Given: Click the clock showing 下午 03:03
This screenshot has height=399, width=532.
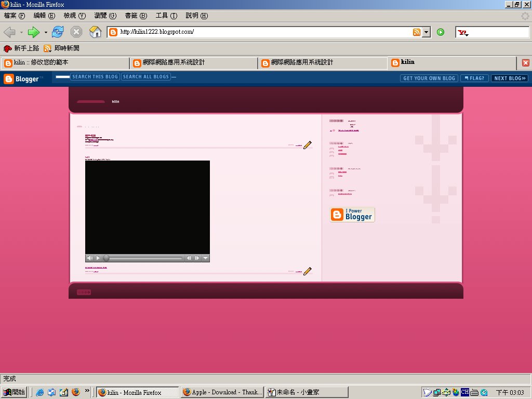Looking at the screenshot, I should click(x=510, y=393).
